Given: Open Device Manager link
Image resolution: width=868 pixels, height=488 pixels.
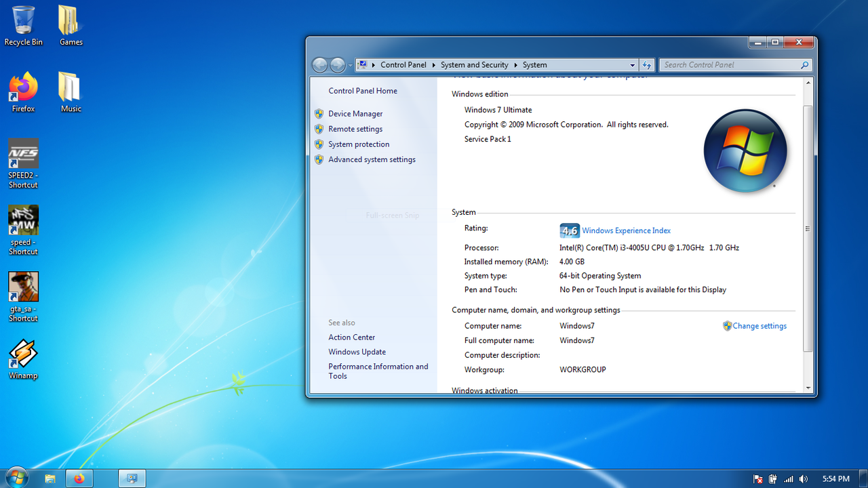Looking at the screenshot, I should click(x=355, y=114).
